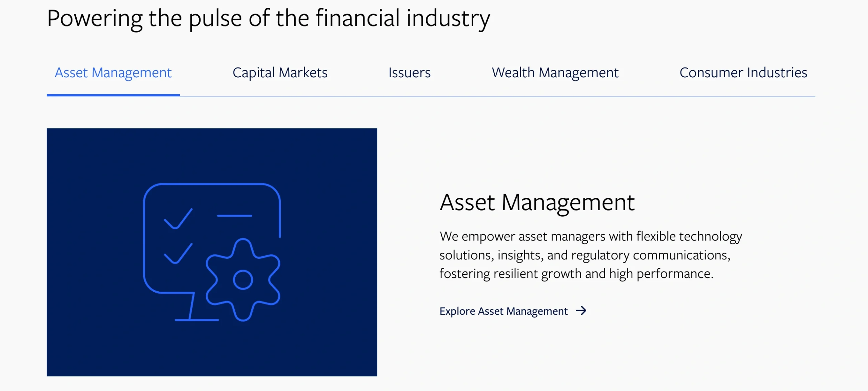
Task: Click the blue underline beneath the active tab
Action: click(x=113, y=95)
